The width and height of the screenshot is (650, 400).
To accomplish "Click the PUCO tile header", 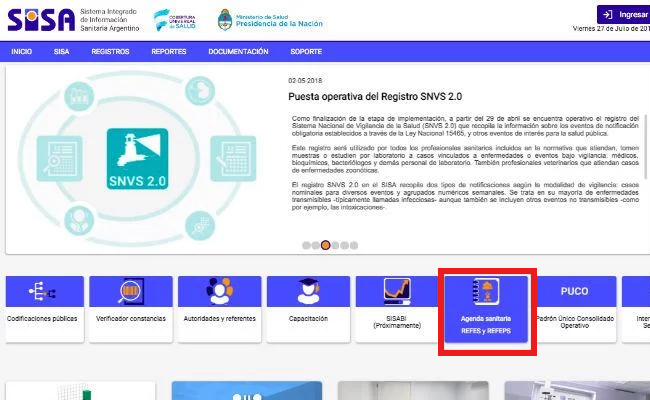I will (575, 291).
